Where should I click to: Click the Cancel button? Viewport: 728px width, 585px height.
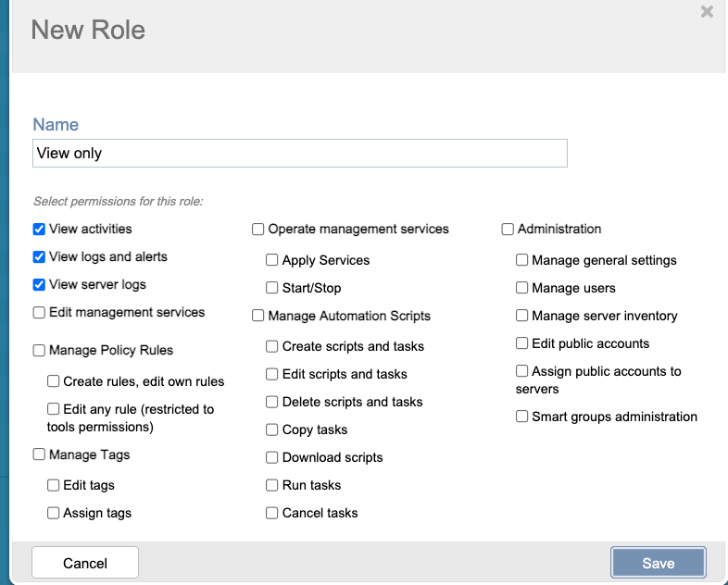click(85, 563)
